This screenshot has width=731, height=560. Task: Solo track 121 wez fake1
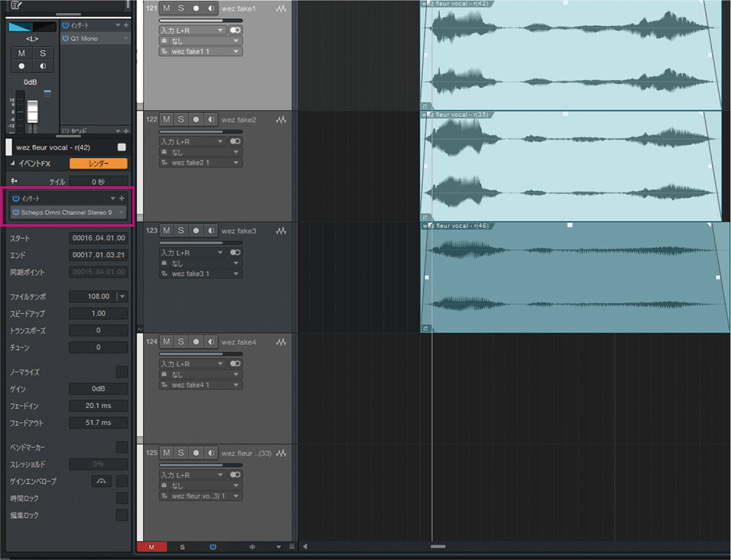pyautogui.click(x=181, y=8)
